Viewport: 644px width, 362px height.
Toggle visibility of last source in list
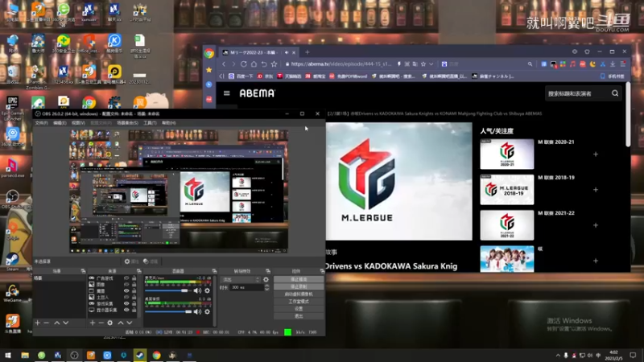click(126, 310)
